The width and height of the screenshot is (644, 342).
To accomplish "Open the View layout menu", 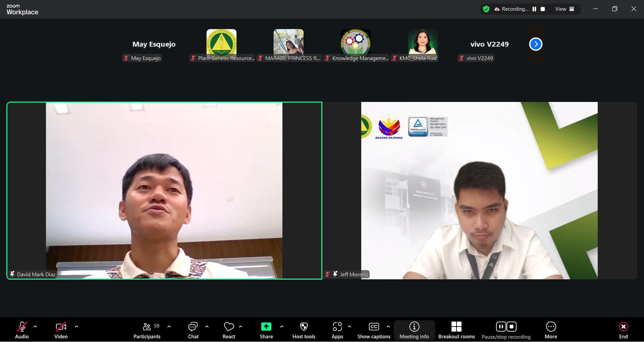I will pyautogui.click(x=565, y=9).
